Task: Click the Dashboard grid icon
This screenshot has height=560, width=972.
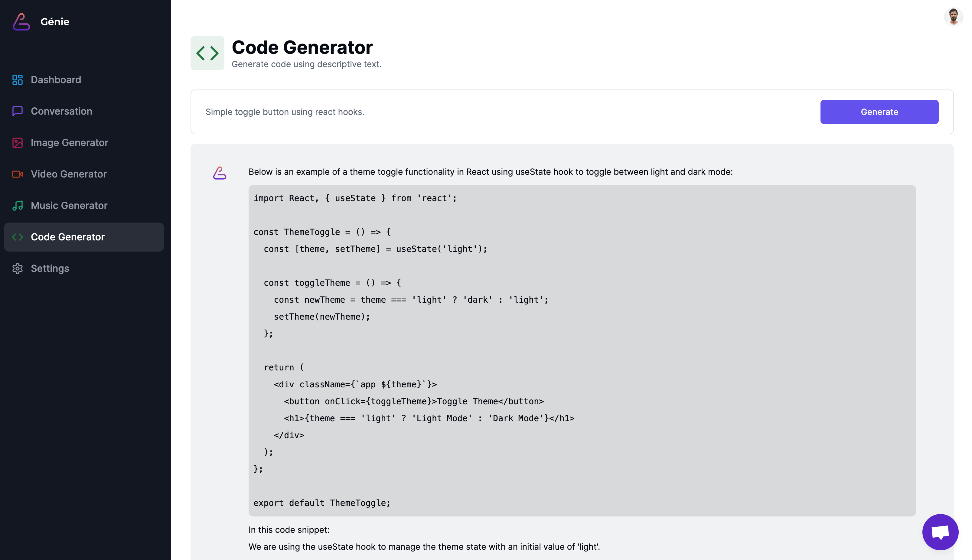Action: pyautogui.click(x=17, y=80)
